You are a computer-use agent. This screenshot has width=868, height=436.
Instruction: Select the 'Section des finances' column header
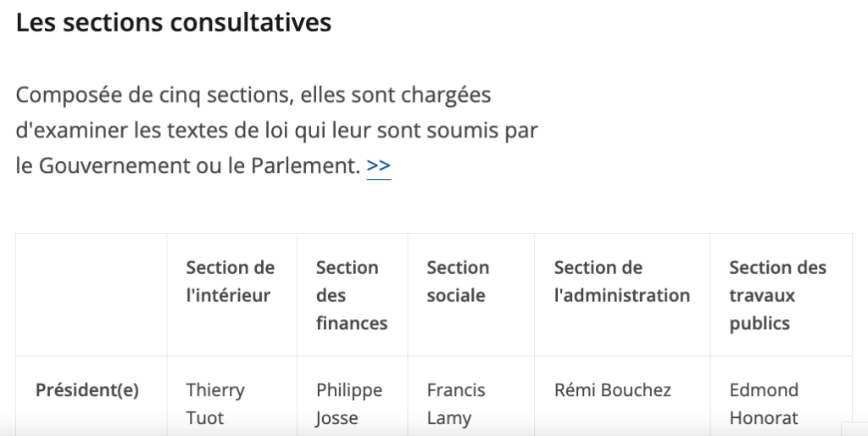[x=352, y=295]
